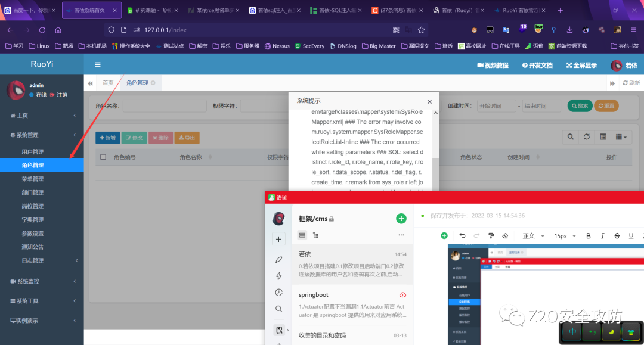The image size is (644, 345).
Task: Click the 导出 export button
Action: coord(187,138)
